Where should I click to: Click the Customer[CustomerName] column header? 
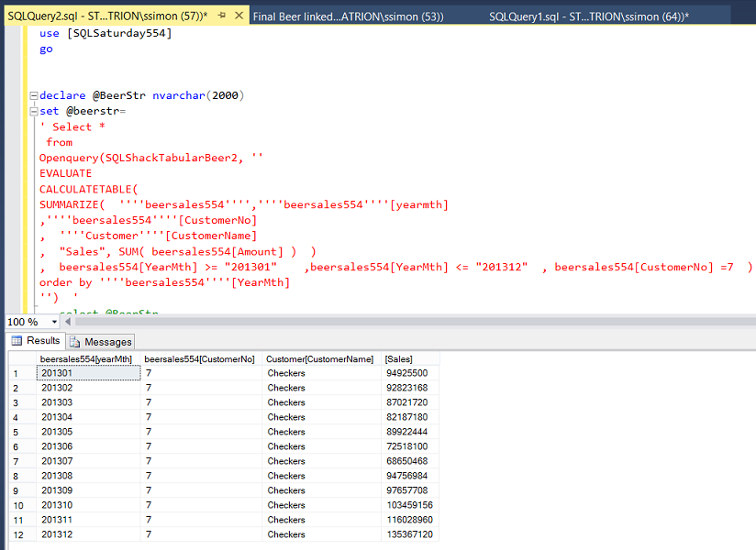pos(319,358)
